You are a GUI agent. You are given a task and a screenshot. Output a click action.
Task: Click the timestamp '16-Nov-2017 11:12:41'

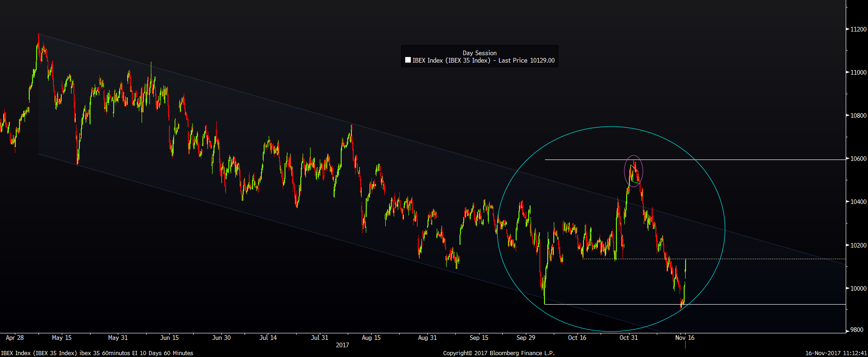[x=836, y=353]
